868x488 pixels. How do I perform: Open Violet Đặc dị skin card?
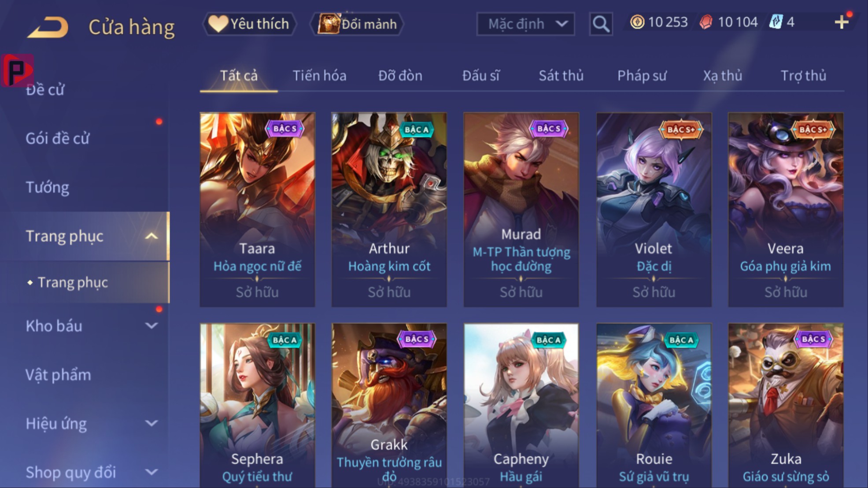(654, 210)
